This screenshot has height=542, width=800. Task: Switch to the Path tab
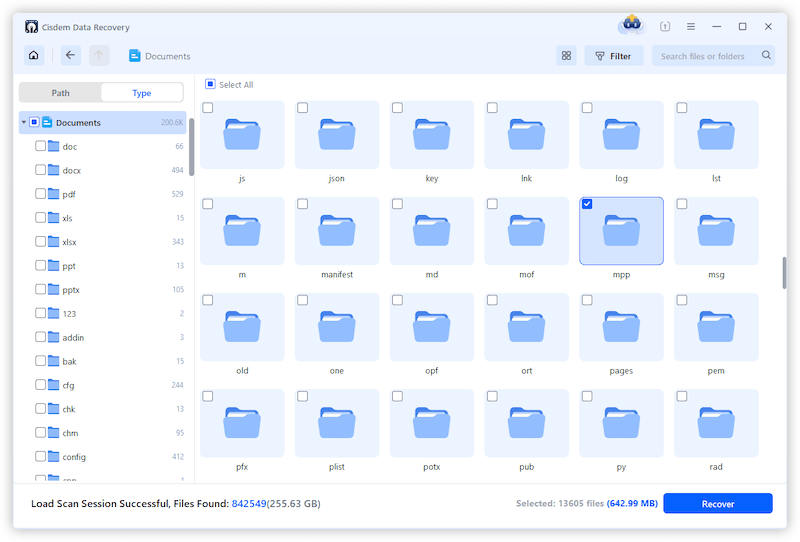pyautogui.click(x=60, y=93)
